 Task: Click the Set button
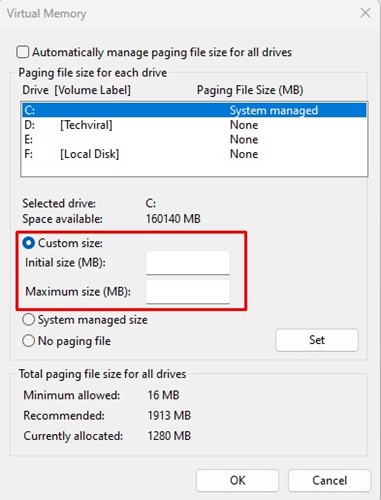(x=317, y=340)
